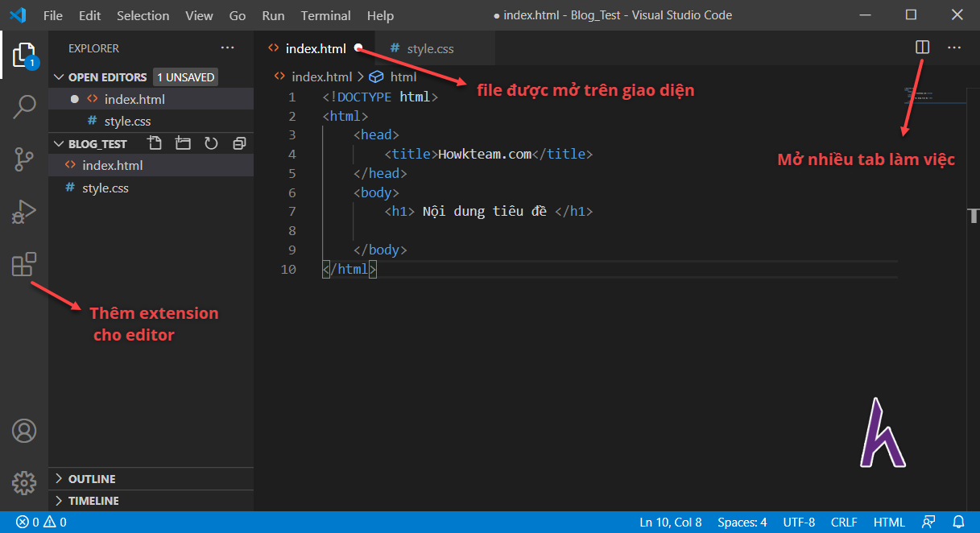Open style.css in BLOG_TEST folder
Viewport: 980px width, 533px height.
click(x=151, y=188)
